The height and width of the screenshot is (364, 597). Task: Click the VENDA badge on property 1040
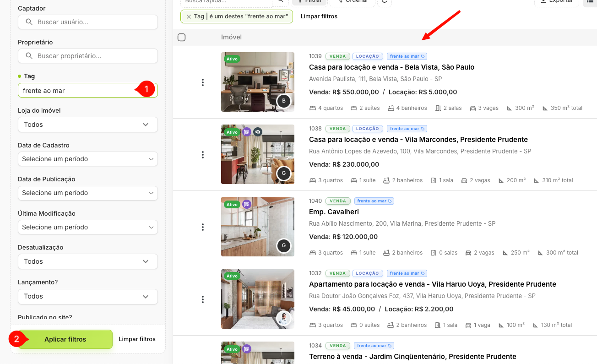338,201
